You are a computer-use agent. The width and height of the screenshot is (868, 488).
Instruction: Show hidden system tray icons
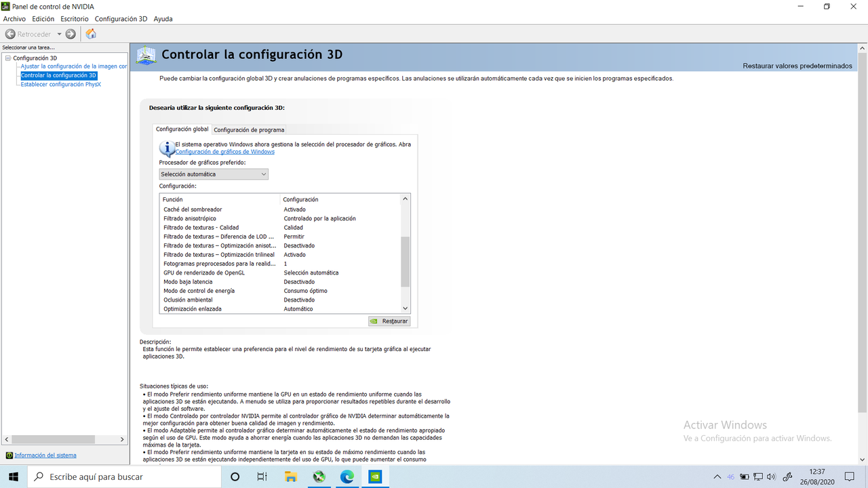(717, 476)
